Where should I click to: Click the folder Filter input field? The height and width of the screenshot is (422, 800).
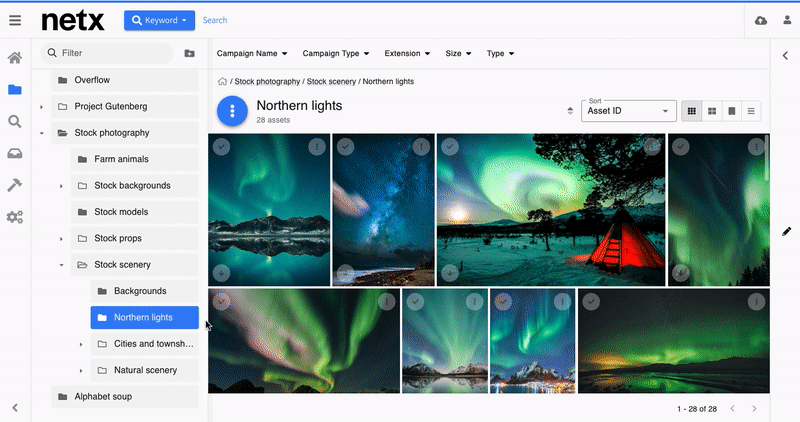coord(107,53)
